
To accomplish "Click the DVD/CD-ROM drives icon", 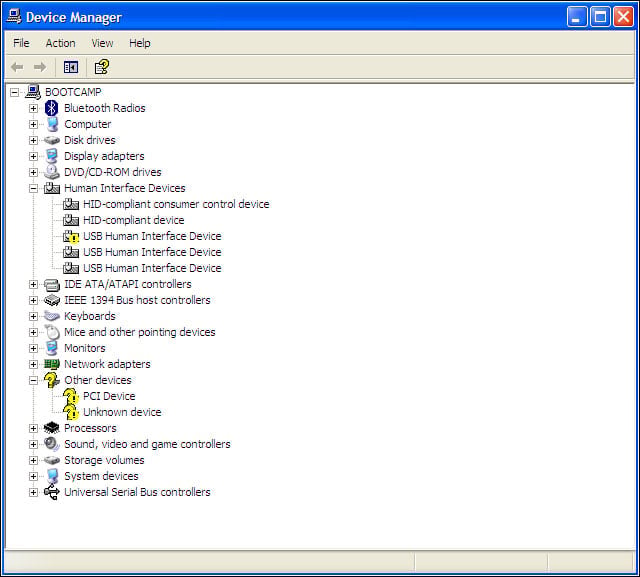I will point(52,172).
